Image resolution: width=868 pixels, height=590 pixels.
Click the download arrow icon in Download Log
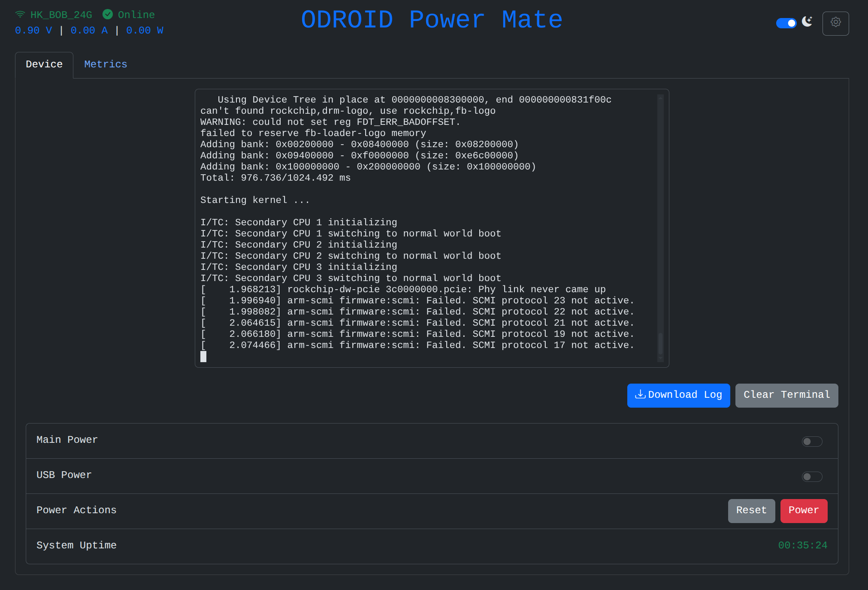pos(640,394)
